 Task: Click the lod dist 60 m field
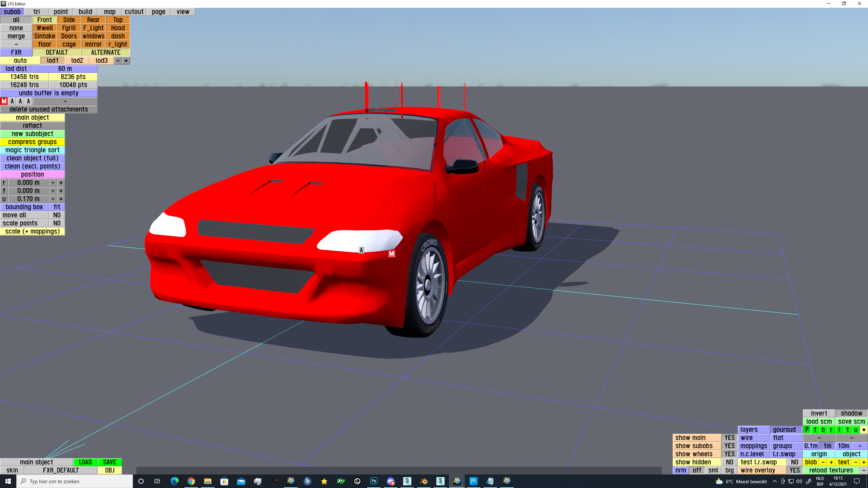[65, 69]
